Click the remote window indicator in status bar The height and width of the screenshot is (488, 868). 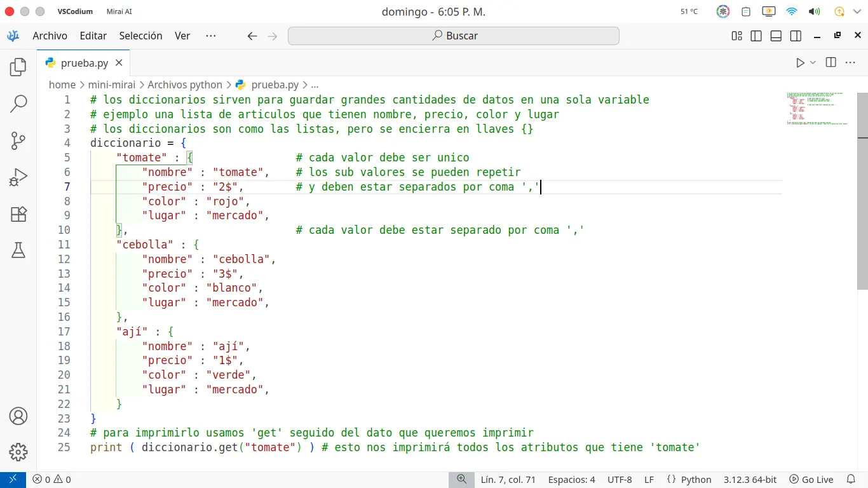pyautogui.click(x=13, y=480)
